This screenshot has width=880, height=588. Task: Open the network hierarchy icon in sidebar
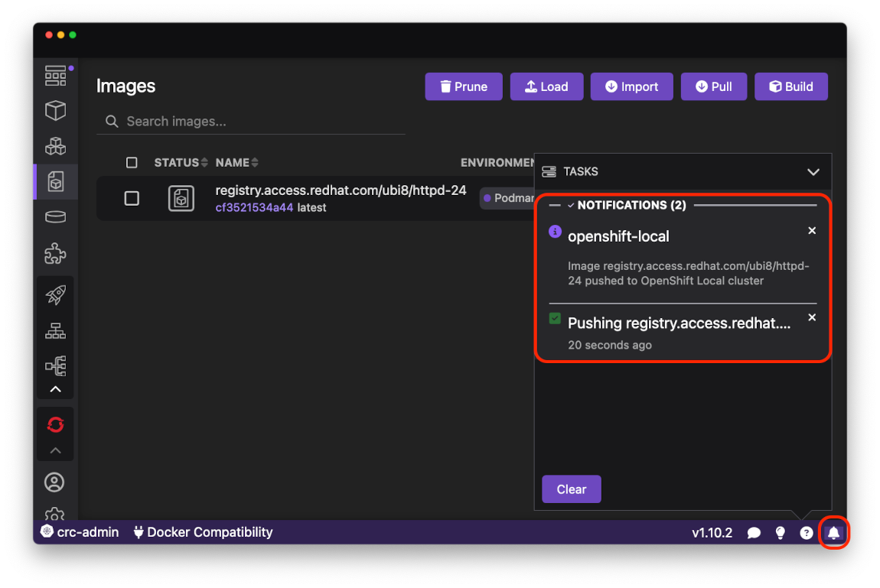(56, 331)
